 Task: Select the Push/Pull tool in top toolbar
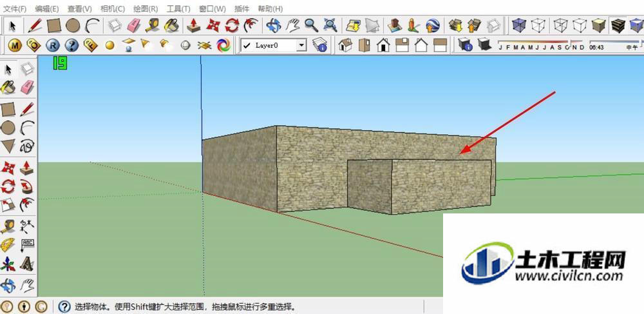(193, 26)
